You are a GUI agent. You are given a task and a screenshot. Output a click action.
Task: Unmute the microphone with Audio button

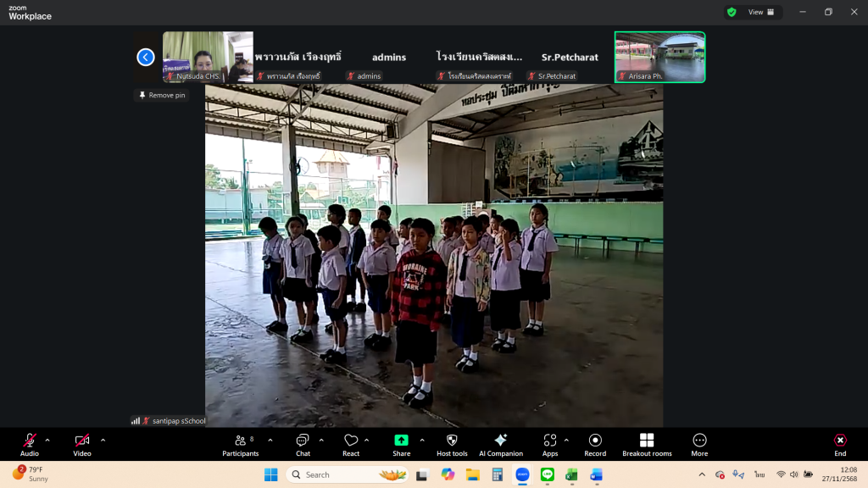30,444
